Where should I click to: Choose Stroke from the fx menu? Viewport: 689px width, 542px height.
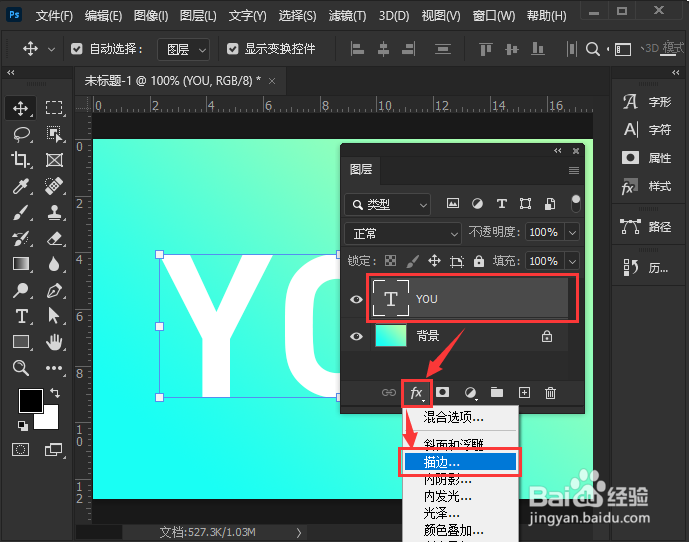(460, 462)
